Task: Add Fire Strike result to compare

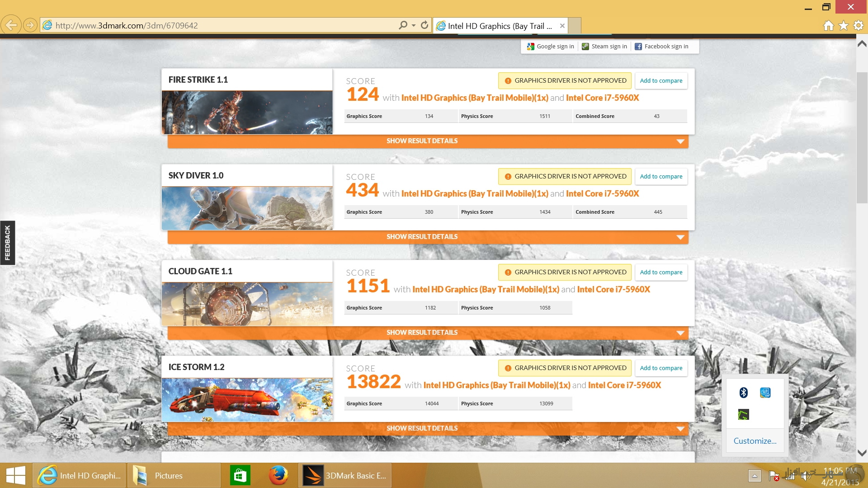Action: pos(661,81)
